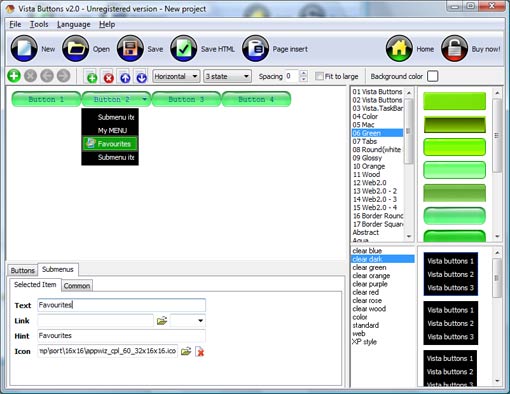Image resolution: width=510 pixels, height=394 pixels.
Task: Select '01 Vista Buttons' in theme list
Action: click(x=377, y=92)
